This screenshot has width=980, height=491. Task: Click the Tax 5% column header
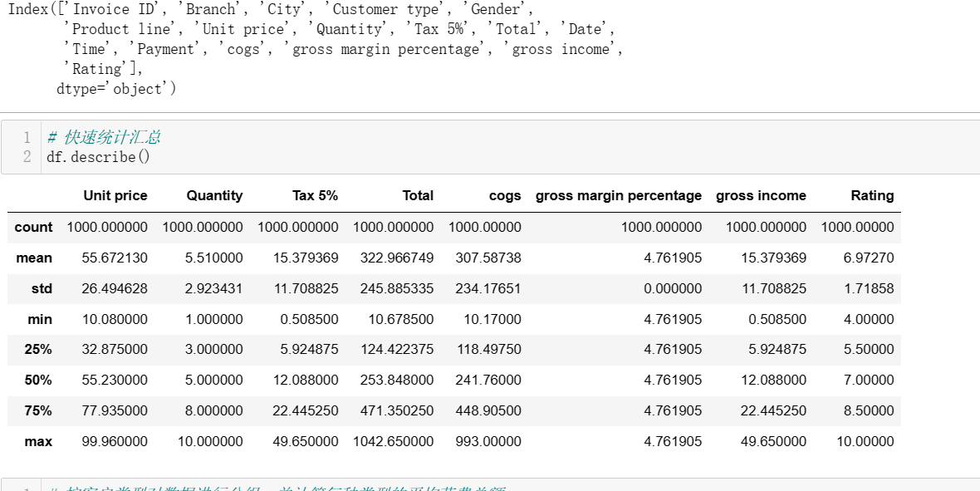(315, 196)
